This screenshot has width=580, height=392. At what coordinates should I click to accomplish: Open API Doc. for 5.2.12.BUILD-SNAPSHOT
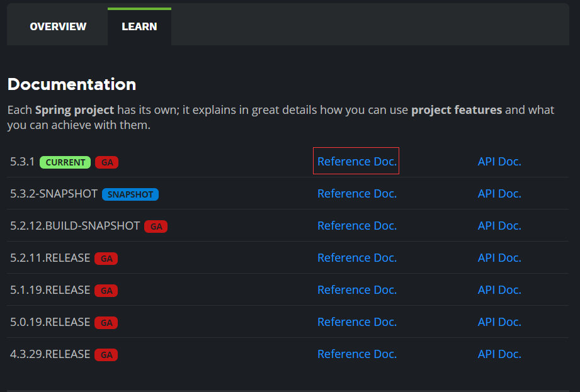coord(499,225)
